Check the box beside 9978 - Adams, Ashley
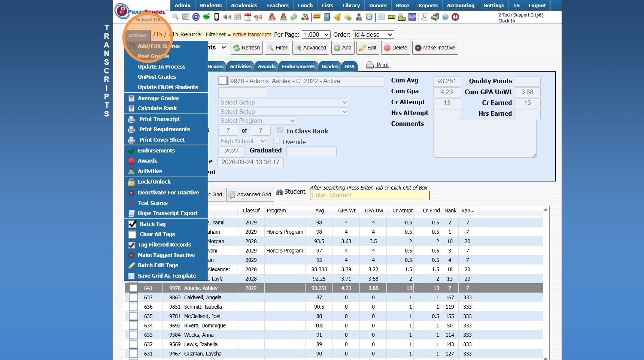This screenshot has height=360, width=644. tap(223, 81)
